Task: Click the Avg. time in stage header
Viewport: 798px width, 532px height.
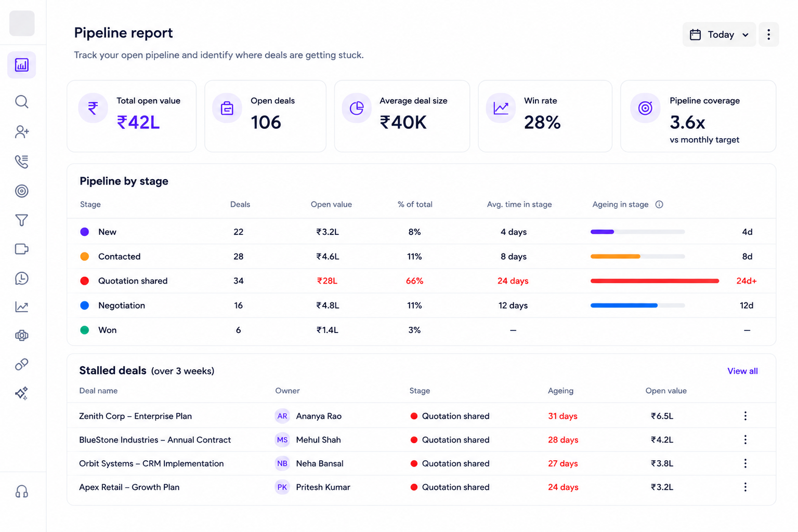Action: click(x=519, y=205)
